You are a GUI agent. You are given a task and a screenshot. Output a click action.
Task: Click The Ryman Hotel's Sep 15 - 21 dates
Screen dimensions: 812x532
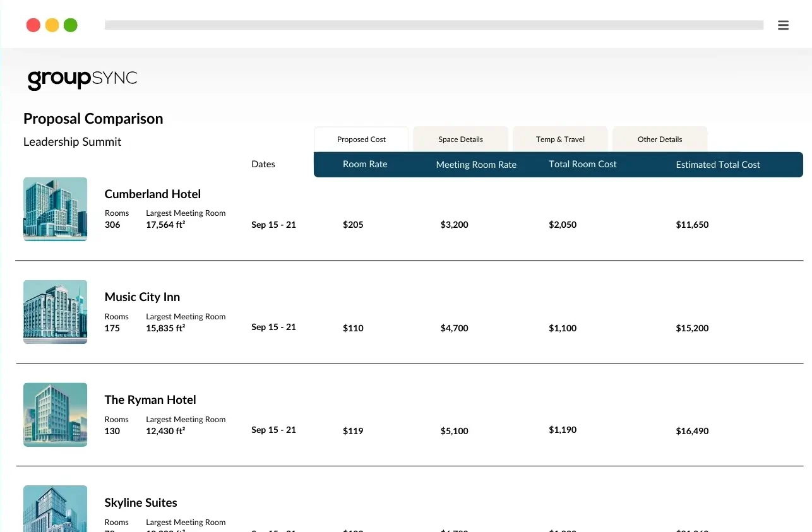273,430
